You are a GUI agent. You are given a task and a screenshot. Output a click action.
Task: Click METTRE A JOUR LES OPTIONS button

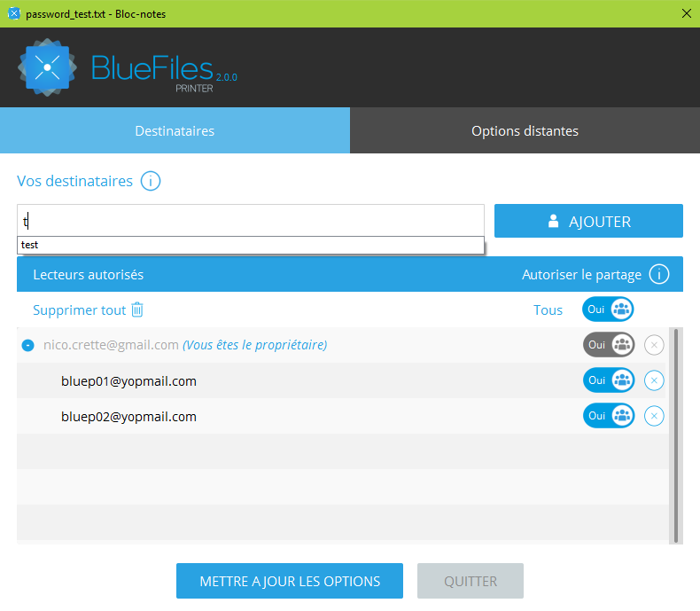(290, 581)
